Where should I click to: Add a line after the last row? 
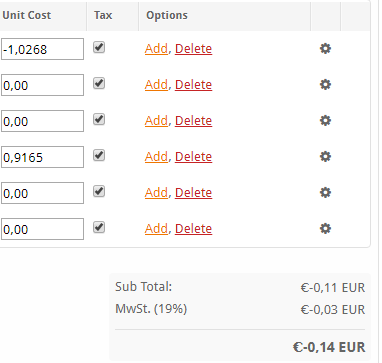pyautogui.click(x=156, y=229)
